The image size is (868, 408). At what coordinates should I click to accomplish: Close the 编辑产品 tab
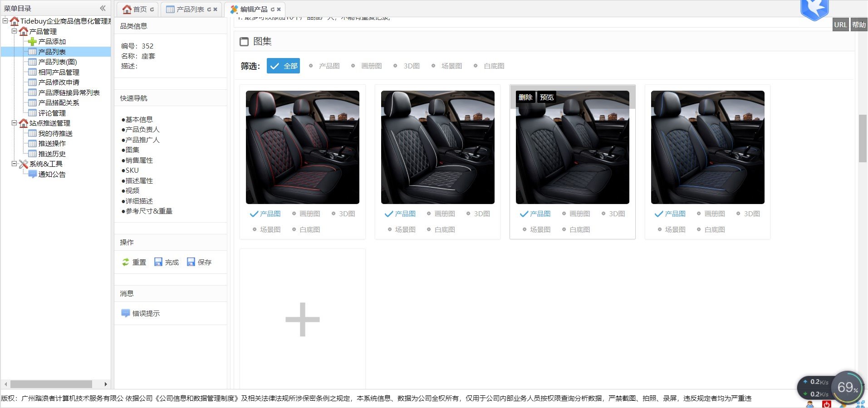279,10
